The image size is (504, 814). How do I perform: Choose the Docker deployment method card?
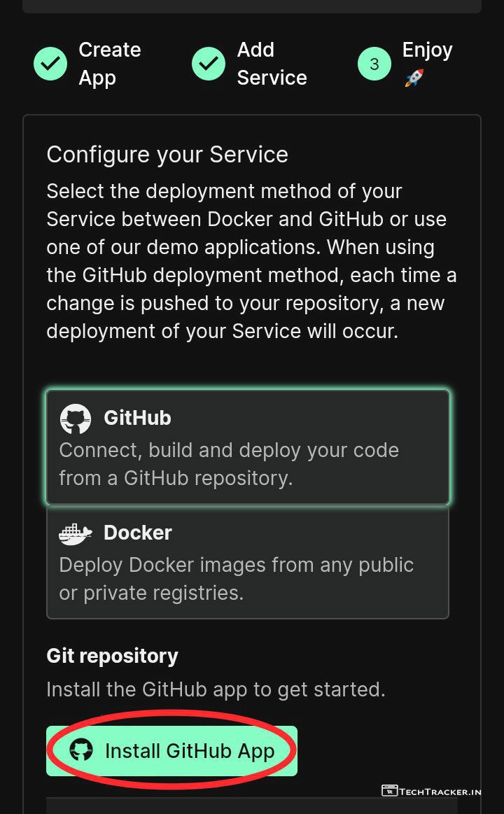[248, 563]
